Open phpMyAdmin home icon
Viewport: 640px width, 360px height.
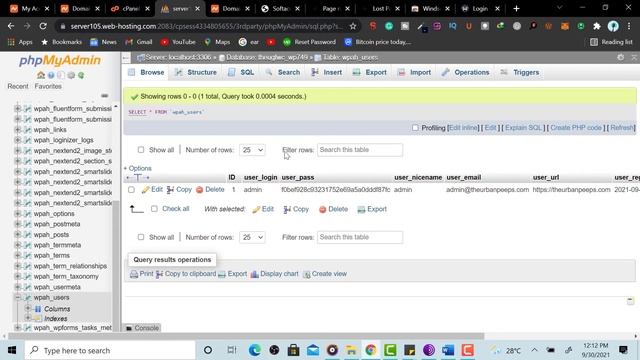[x=41, y=75]
